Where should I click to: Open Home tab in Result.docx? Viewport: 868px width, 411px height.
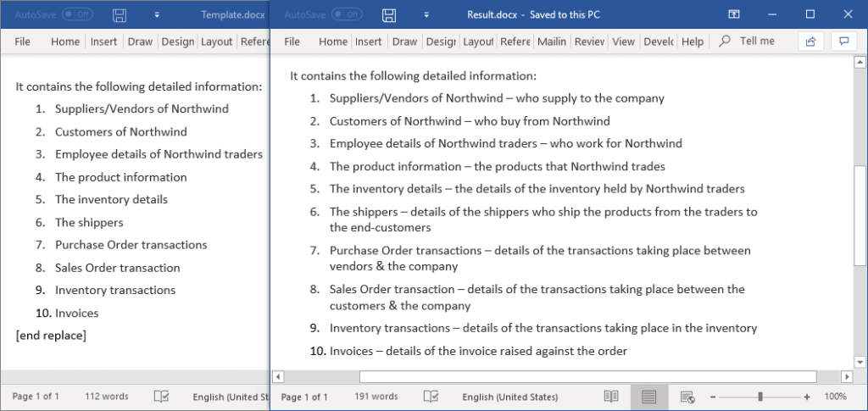point(333,42)
